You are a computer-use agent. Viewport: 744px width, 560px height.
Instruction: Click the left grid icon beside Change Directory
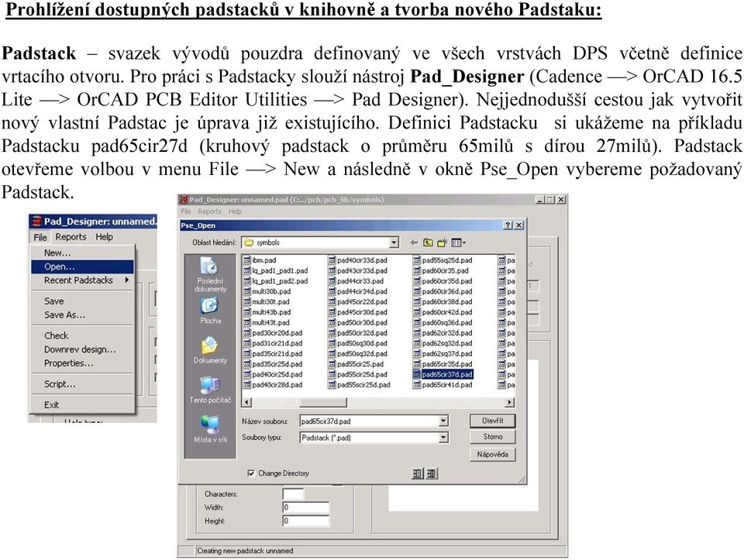click(418, 473)
